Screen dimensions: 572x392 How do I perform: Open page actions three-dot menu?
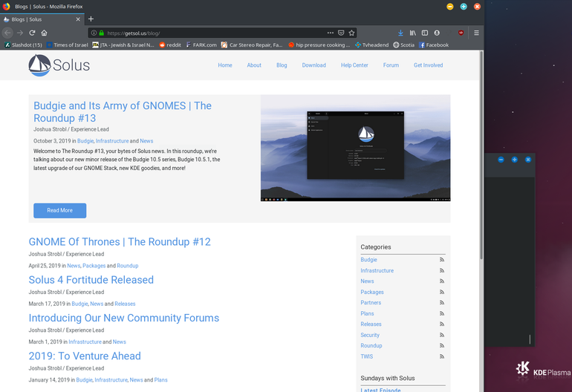click(x=330, y=33)
